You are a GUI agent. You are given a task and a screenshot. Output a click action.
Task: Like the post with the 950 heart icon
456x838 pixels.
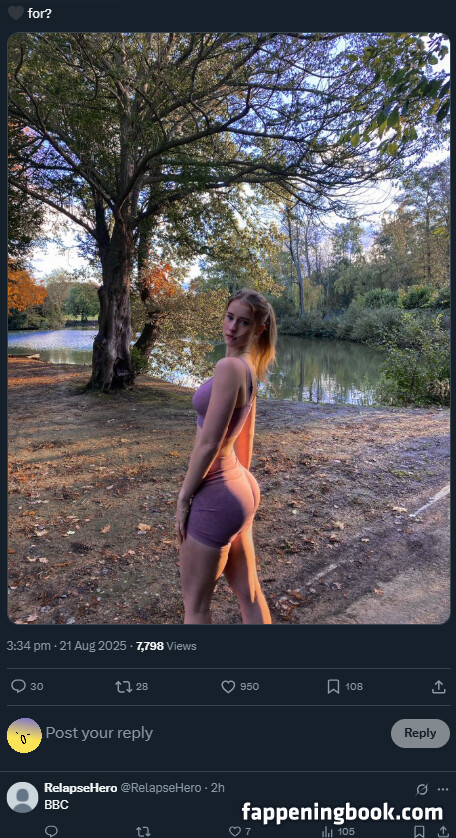click(x=228, y=686)
